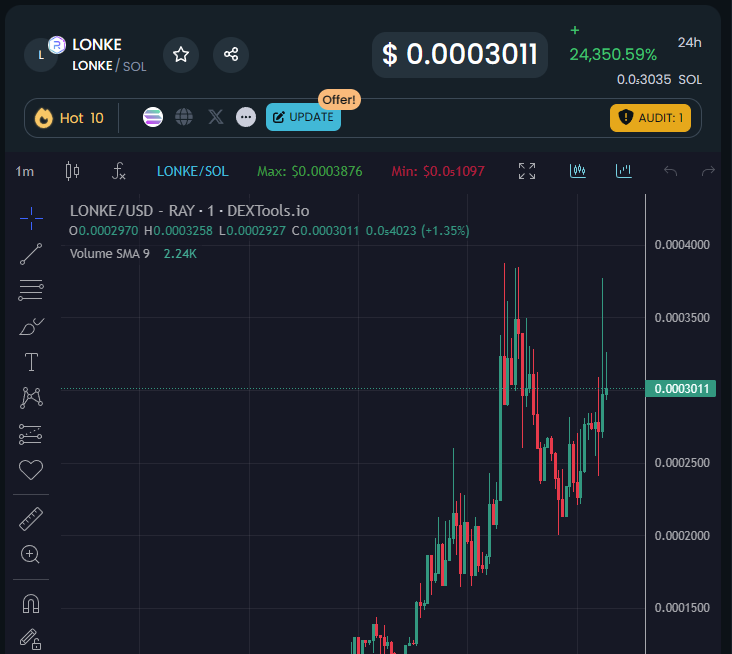
Task: Click the Min price label in red
Action: click(438, 171)
